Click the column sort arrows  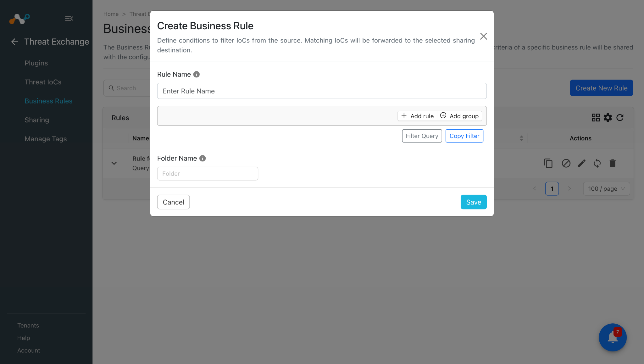click(521, 138)
